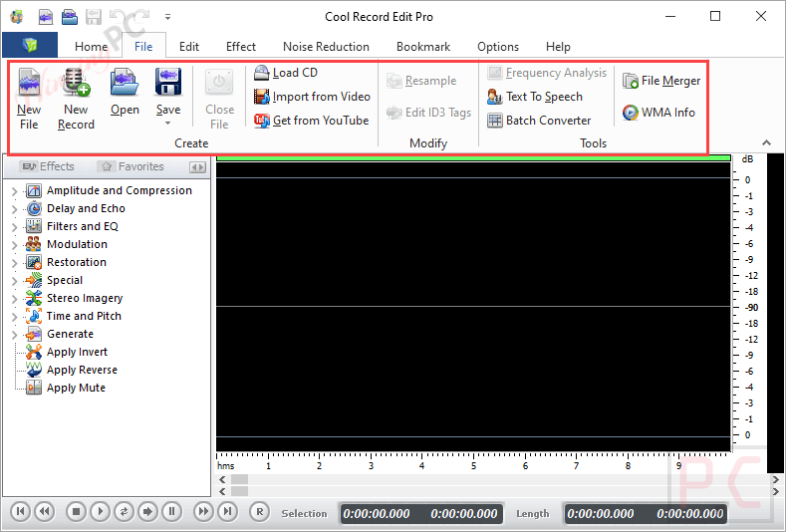
Task: Select Apply Invert effect
Action: 77,352
